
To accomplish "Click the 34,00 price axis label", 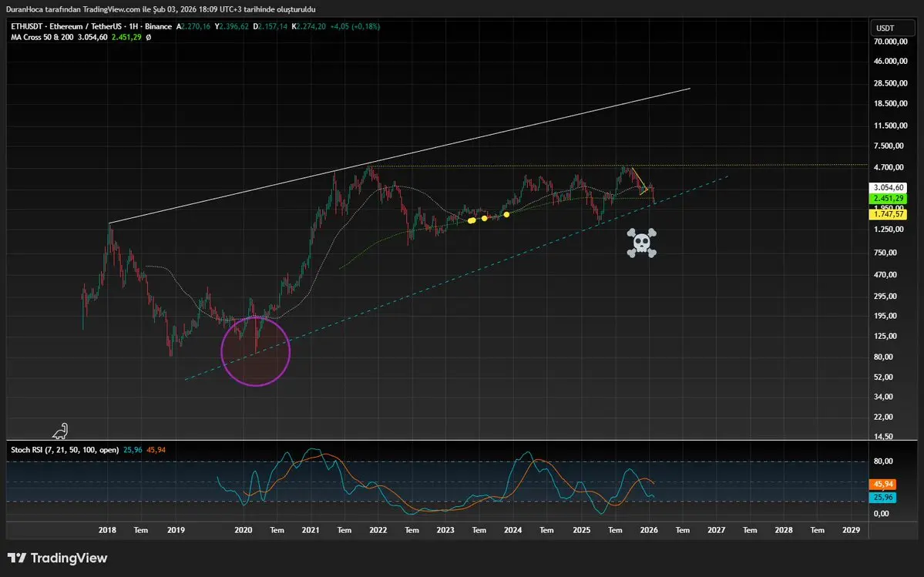I will point(883,397).
